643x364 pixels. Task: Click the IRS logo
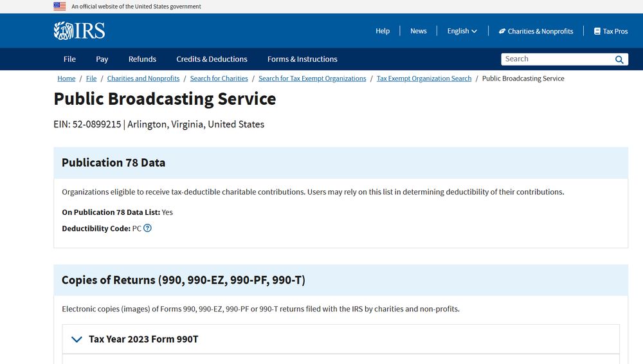(x=79, y=31)
